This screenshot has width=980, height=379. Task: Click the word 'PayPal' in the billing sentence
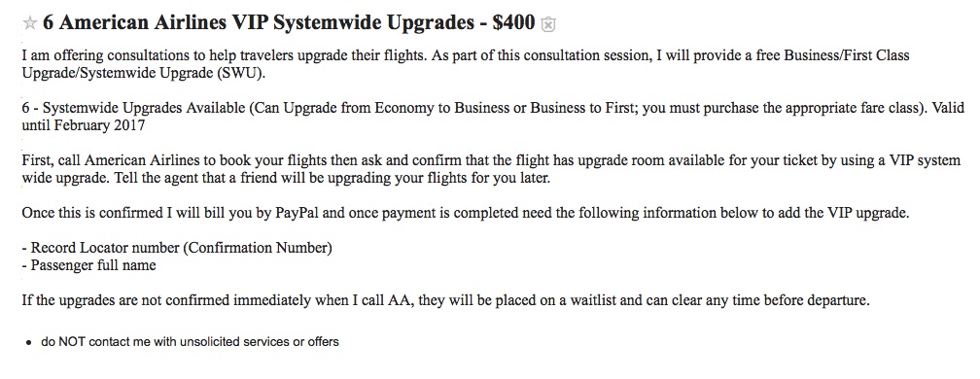297,213
